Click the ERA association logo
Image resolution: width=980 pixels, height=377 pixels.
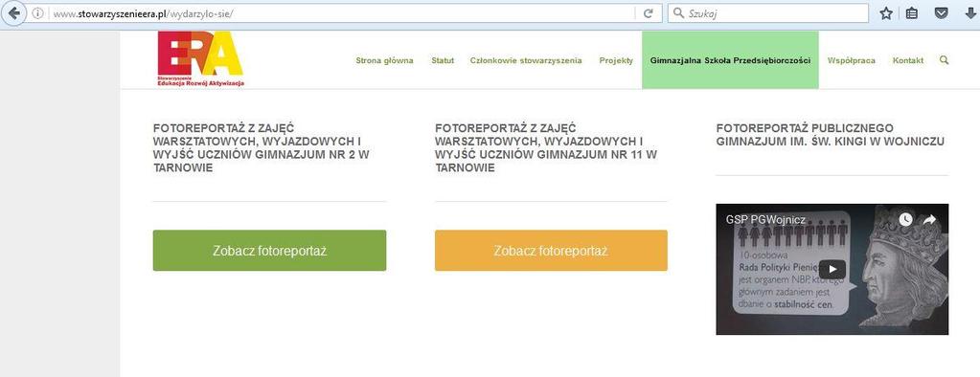200,59
